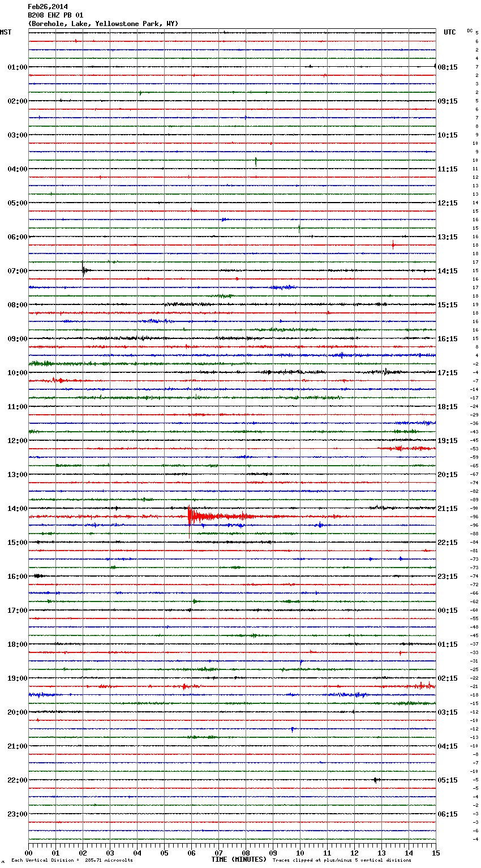This screenshot has width=481, height=868.
Task: Select the 01:00 MST time label
Action: [17, 67]
